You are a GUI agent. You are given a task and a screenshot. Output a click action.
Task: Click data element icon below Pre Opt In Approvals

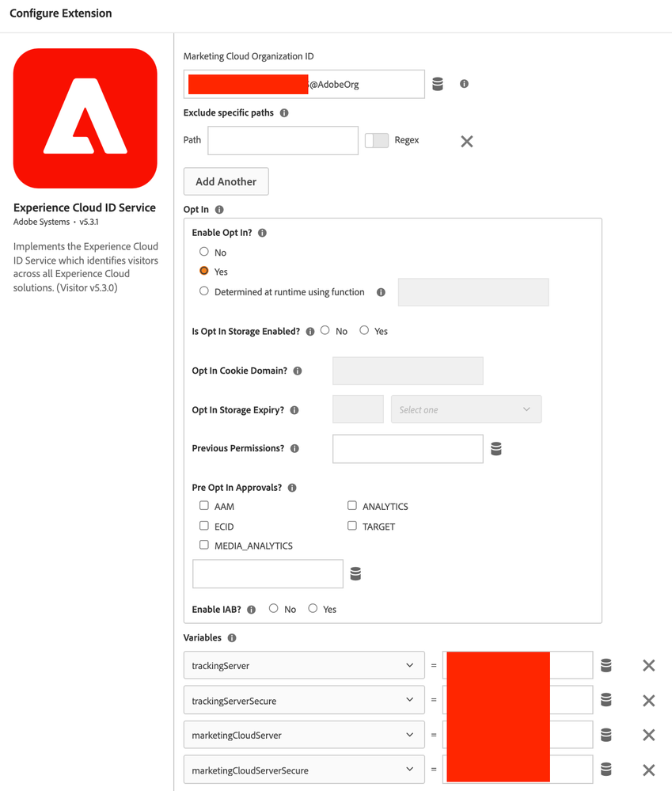click(355, 574)
